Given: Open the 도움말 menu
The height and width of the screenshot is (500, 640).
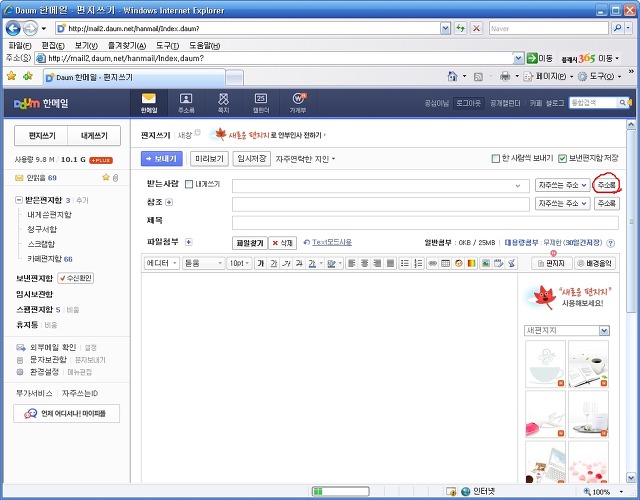Looking at the screenshot, I should 204,45.
